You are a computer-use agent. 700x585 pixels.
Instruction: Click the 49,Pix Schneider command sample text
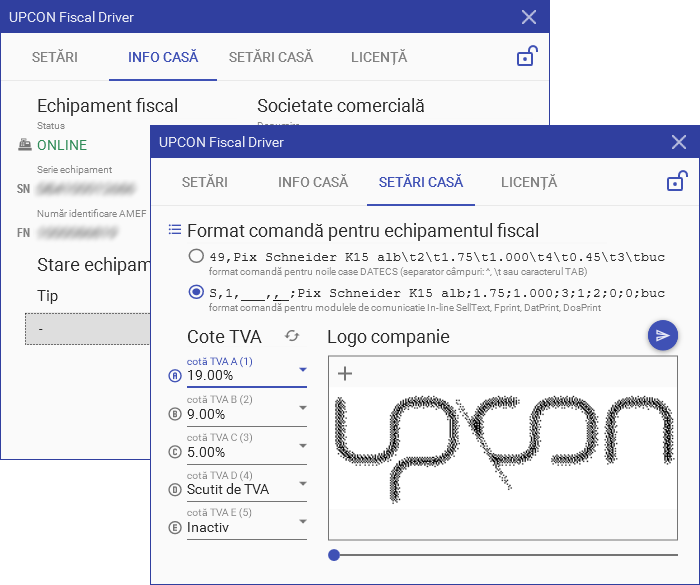tap(437, 257)
